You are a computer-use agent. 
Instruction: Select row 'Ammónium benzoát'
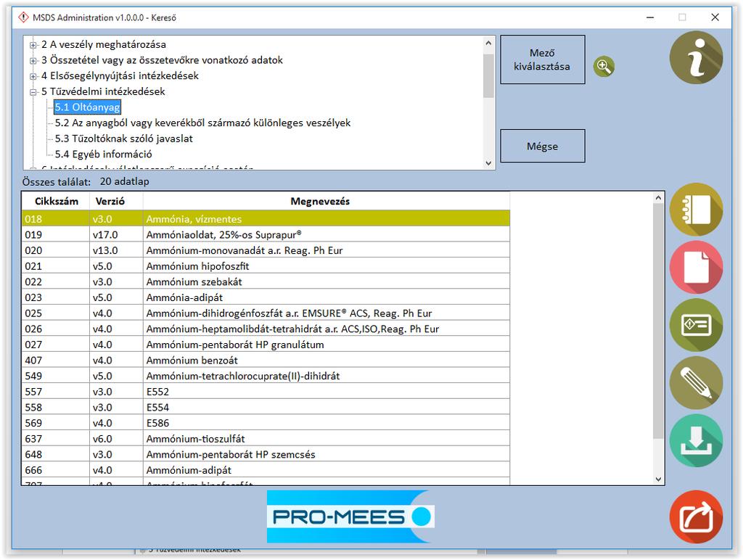coord(266,360)
